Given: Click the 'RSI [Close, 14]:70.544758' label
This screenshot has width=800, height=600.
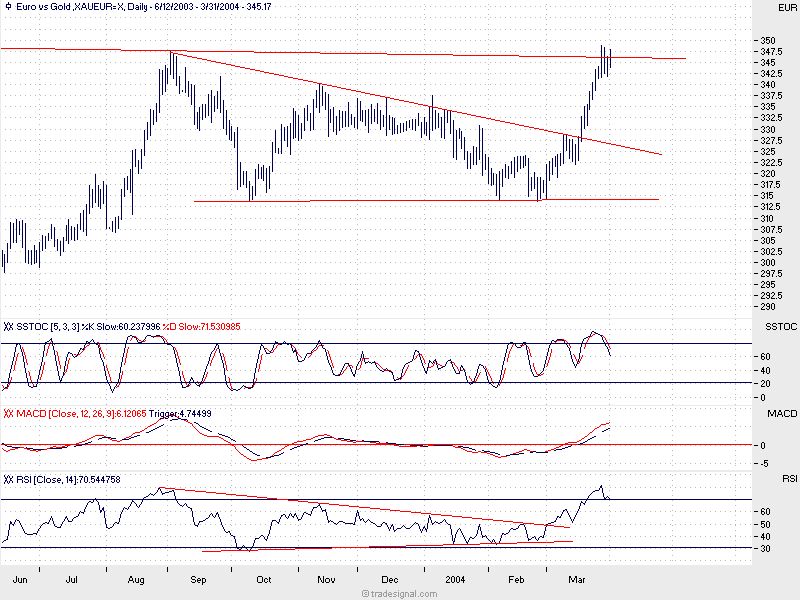Looking at the screenshot, I should pyautogui.click(x=68, y=479).
